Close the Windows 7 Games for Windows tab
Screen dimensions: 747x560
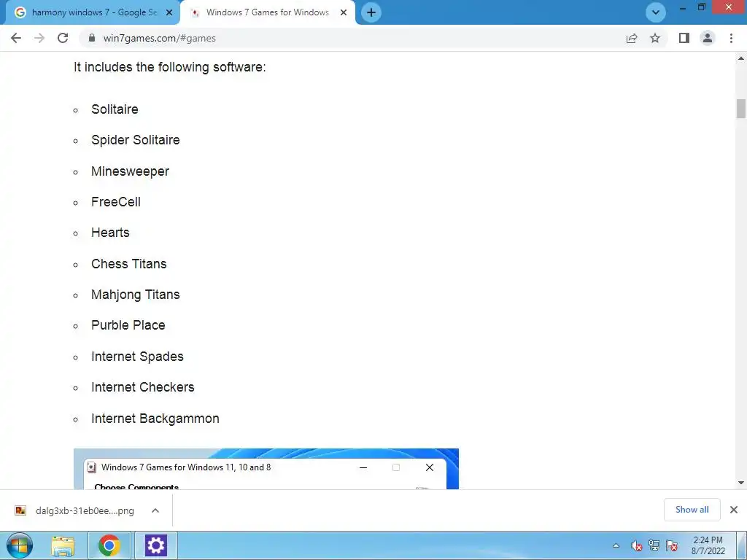pyautogui.click(x=344, y=12)
